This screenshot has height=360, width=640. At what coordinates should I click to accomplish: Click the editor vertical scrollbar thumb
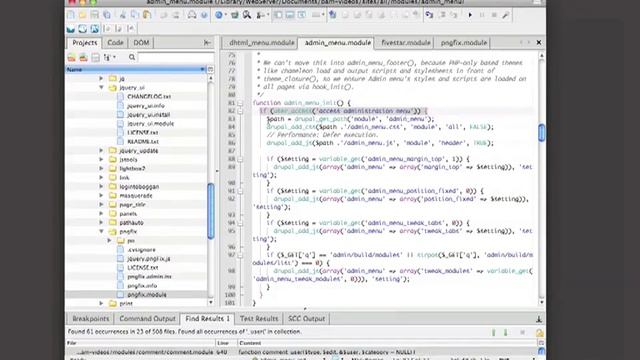(x=541, y=133)
